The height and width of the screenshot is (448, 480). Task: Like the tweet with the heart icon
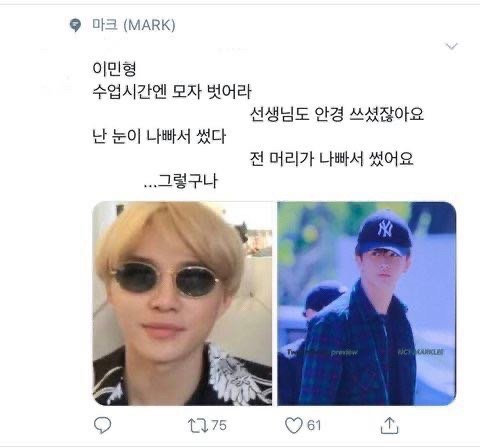coord(294,426)
